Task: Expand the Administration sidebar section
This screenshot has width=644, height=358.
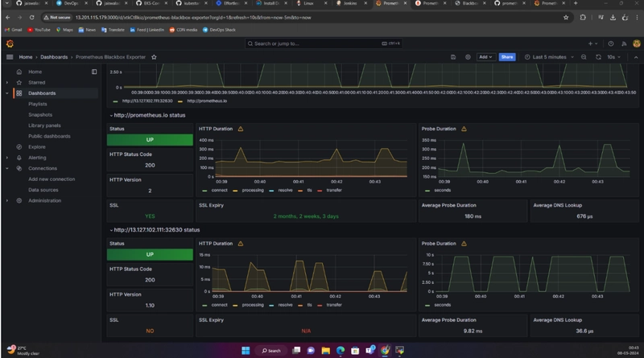Action: pyautogui.click(x=7, y=201)
